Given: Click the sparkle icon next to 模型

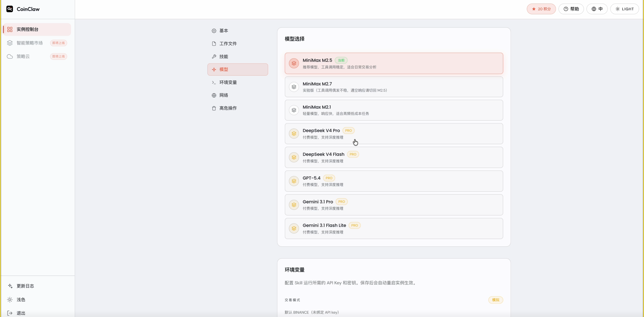Looking at the screenshot, I should click(x=214, y=70).
